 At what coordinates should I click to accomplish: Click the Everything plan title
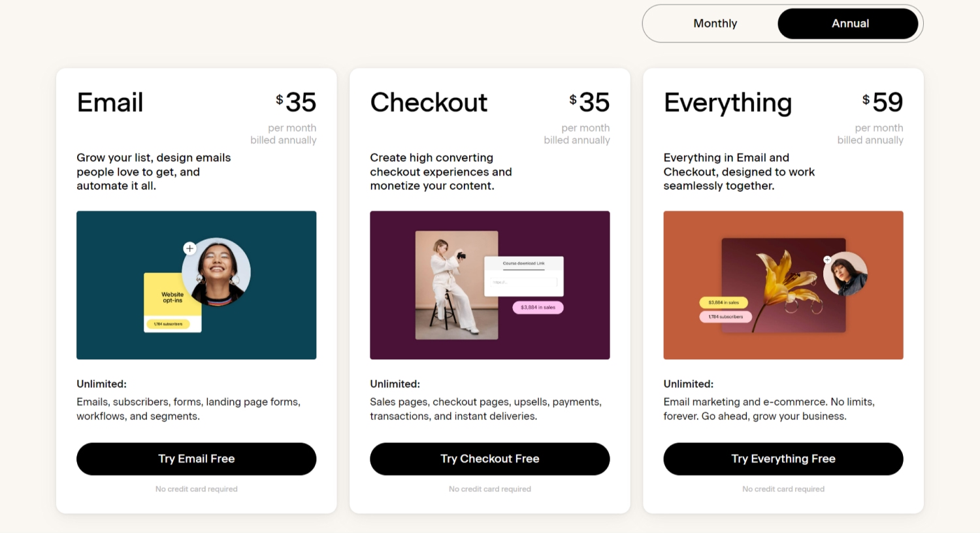coord(727,103)
